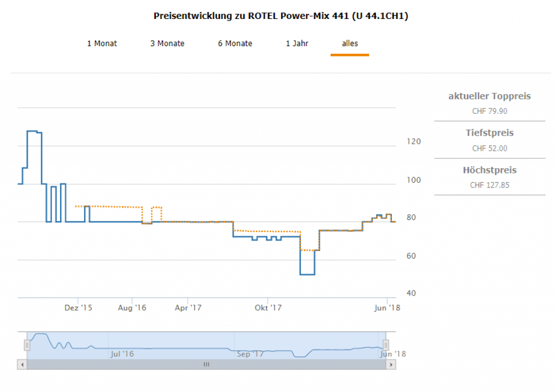Show the 6 Monate price history

tap(235, 43)
